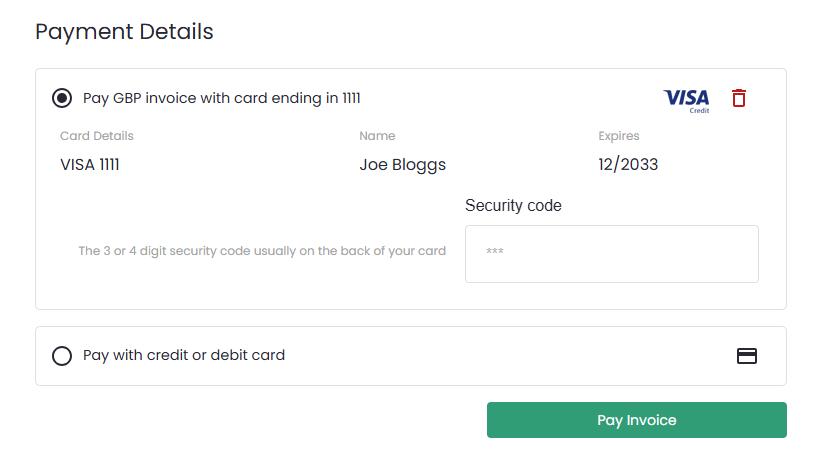This screenshot has width=836, height=472.
Task: Click the 'Pay with credit or debit card' label
Action: (184, 355)
